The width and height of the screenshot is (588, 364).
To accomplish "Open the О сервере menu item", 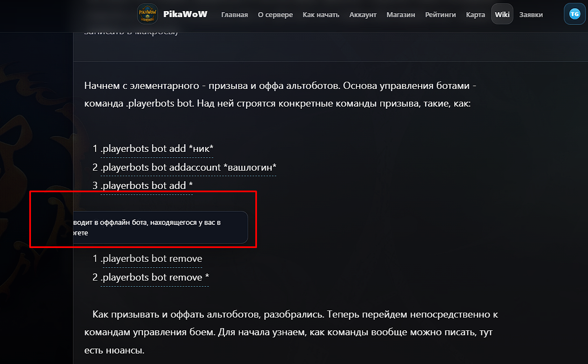I will (x=275, y=14).
